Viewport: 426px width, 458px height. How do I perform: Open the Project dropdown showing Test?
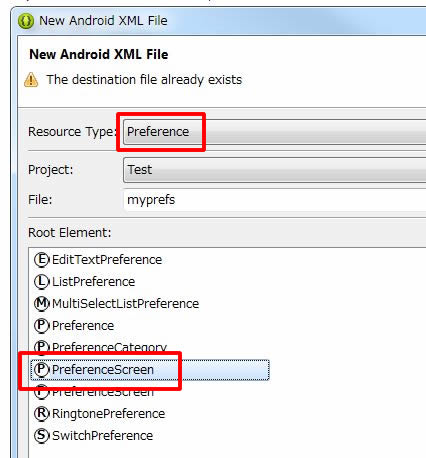pos(275,170)
